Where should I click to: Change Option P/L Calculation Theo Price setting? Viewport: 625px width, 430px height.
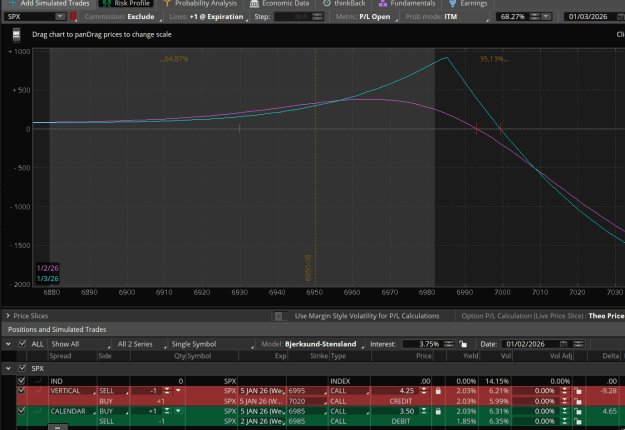tap(606, 316)
